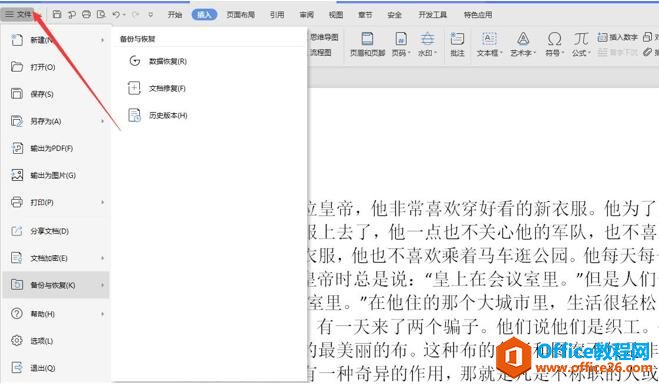Switch to the 视图 tab

click(x=336, y=15)
